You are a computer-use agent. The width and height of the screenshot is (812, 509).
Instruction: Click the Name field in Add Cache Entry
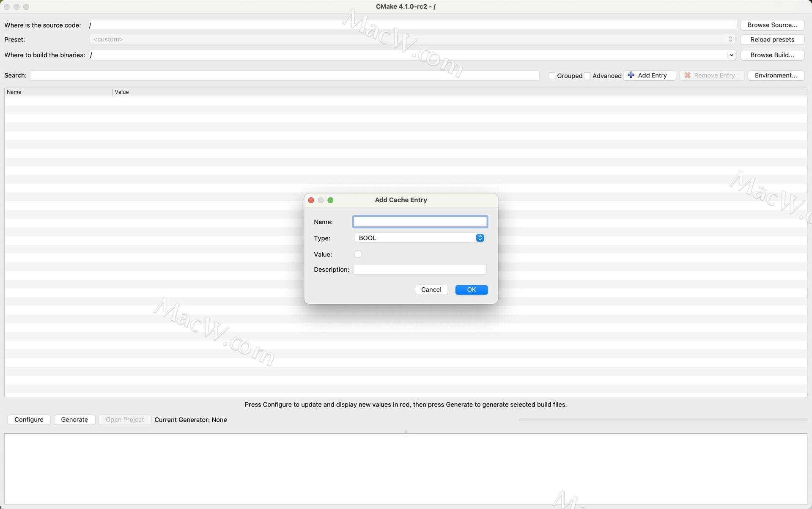(x=420, y=222)
